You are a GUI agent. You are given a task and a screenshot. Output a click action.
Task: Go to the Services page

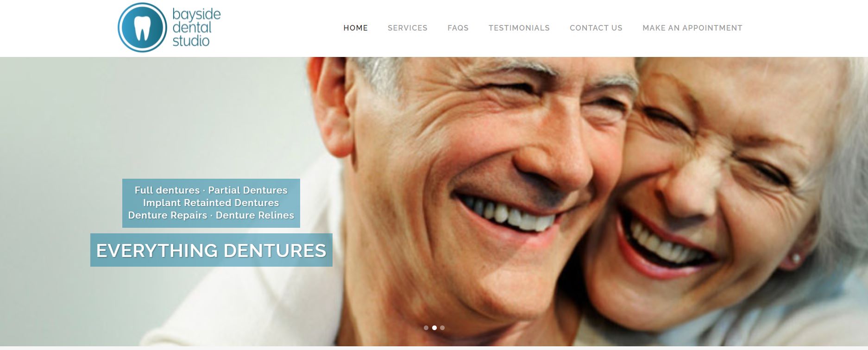pos(408,28)
